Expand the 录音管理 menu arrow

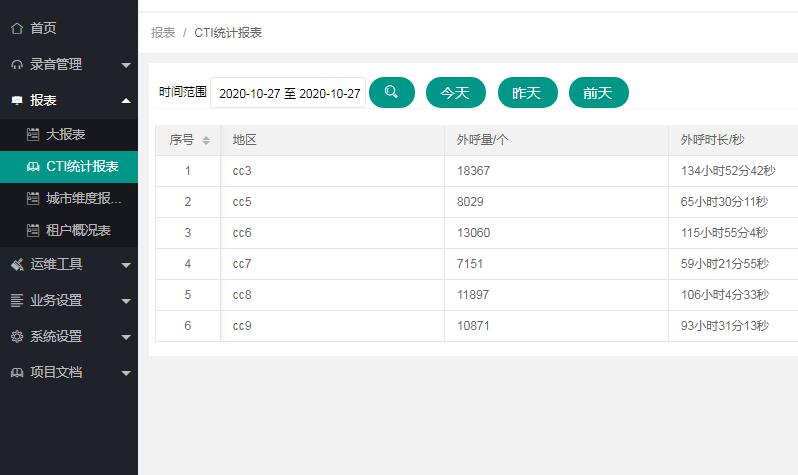click(126, 65)
